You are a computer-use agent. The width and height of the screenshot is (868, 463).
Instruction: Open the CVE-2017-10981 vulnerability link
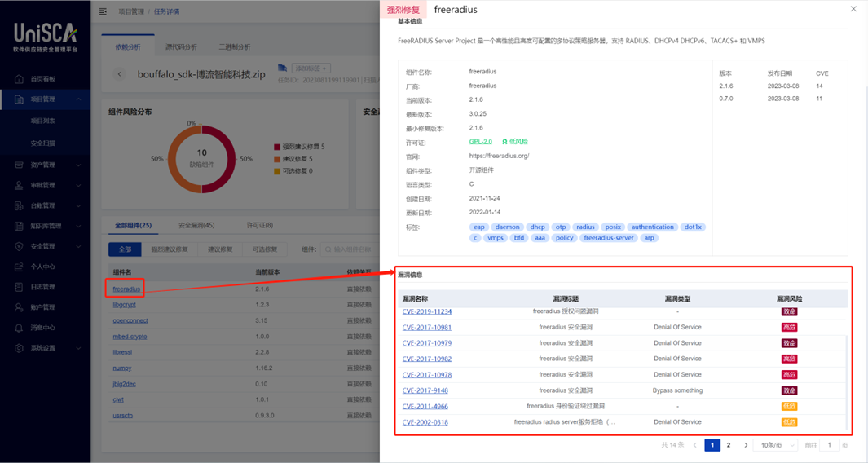pyautogui.click(x=427, y=328)
